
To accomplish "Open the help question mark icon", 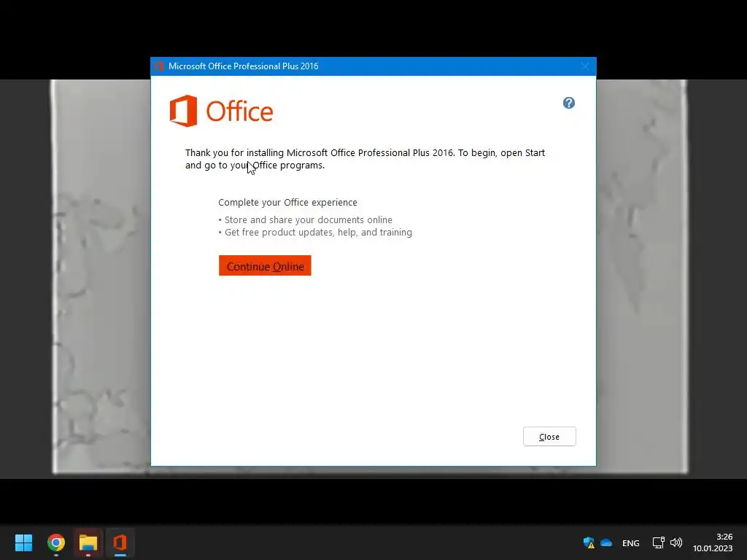I will click(x=569, y=103).
